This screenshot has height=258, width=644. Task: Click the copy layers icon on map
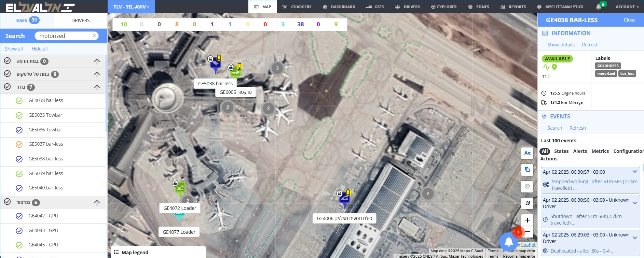click(527, 170)
